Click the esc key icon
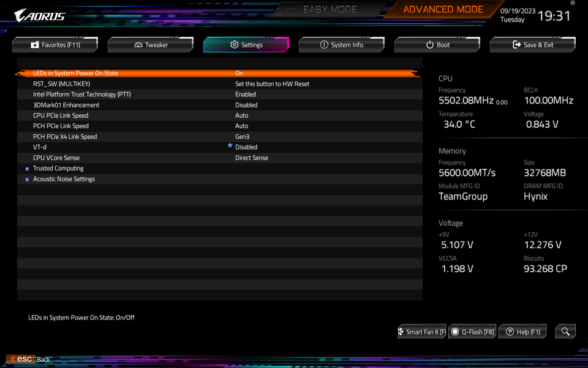This screenshot has height=368, width=588. point(21,359)
